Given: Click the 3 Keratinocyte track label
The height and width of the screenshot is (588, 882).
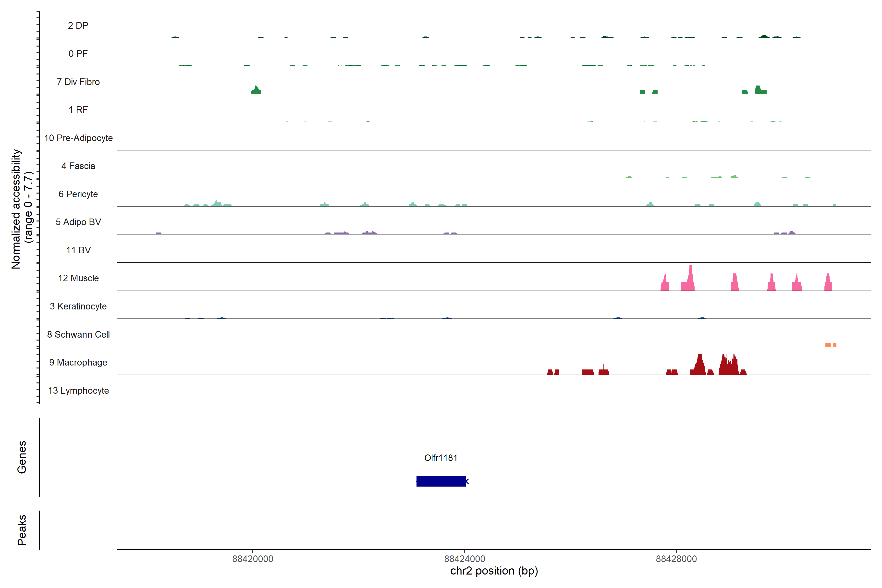Looking at the screenshot, I should [78, 306].
